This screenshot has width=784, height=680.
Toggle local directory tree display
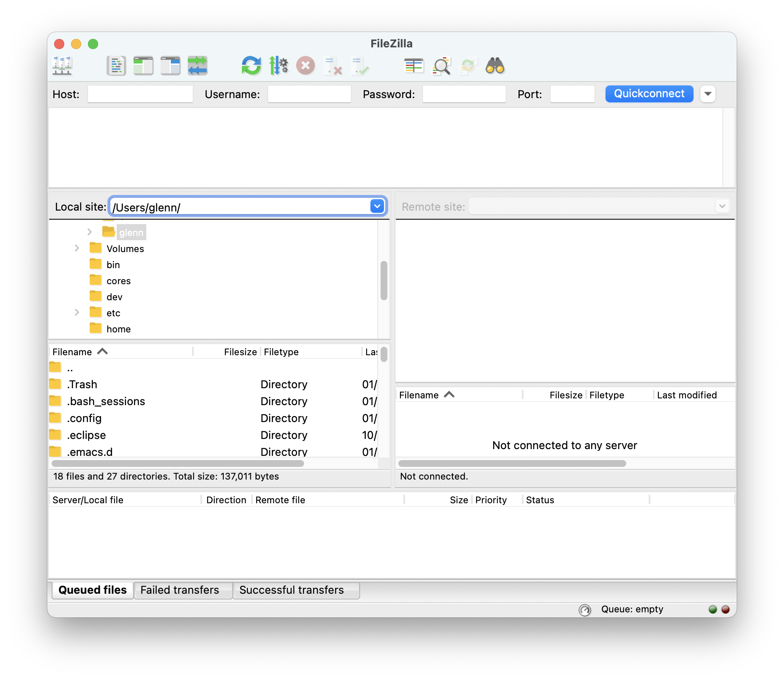click(x=143, y=66)
